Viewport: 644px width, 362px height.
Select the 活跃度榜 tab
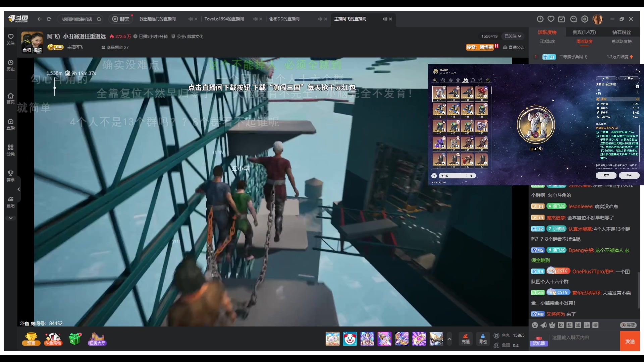tap(547, 33)
